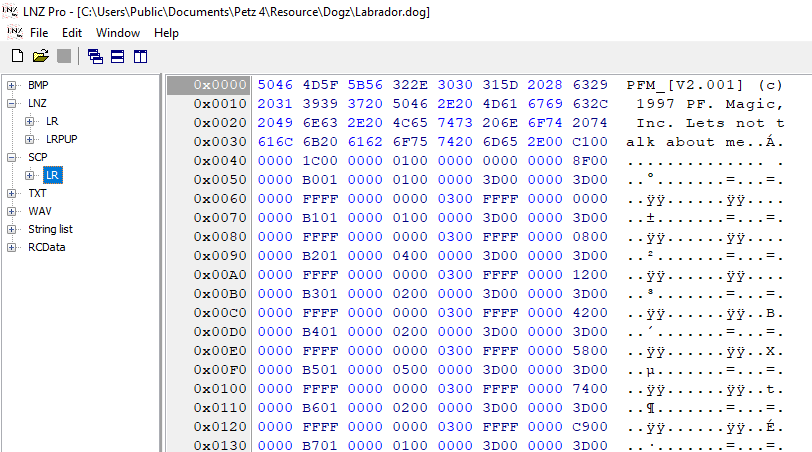Expand the LRPUP node under LNZ
This screenshot has width=812, height=452.
tap(30, 139)
